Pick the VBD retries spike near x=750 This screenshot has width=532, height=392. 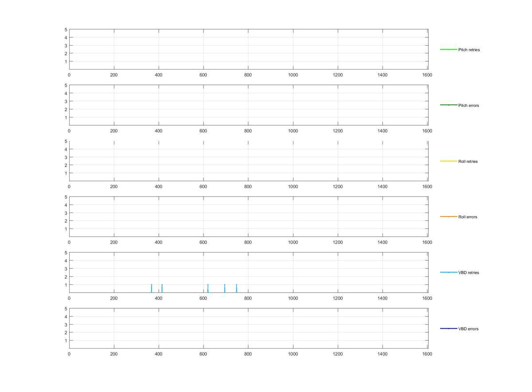click(237, 288)
